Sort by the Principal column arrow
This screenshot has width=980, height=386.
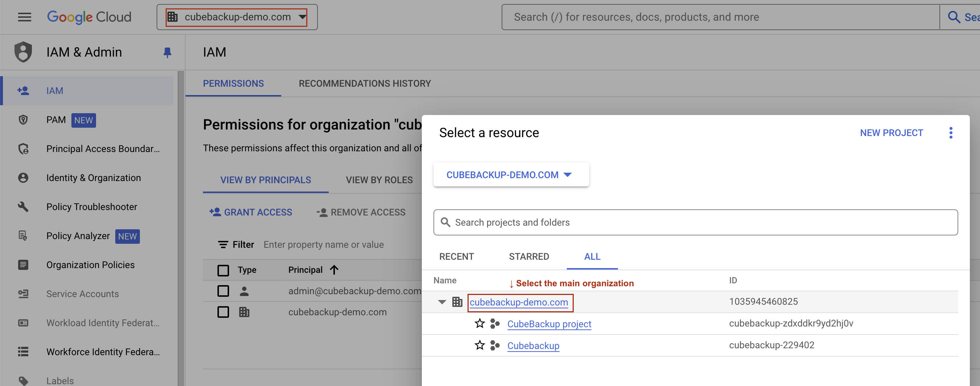click(334, 270)
